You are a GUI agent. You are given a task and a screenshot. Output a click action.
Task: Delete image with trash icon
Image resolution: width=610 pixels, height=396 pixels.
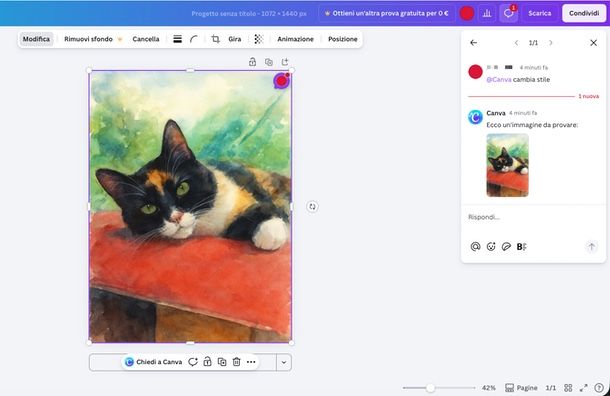pos(237,362)
